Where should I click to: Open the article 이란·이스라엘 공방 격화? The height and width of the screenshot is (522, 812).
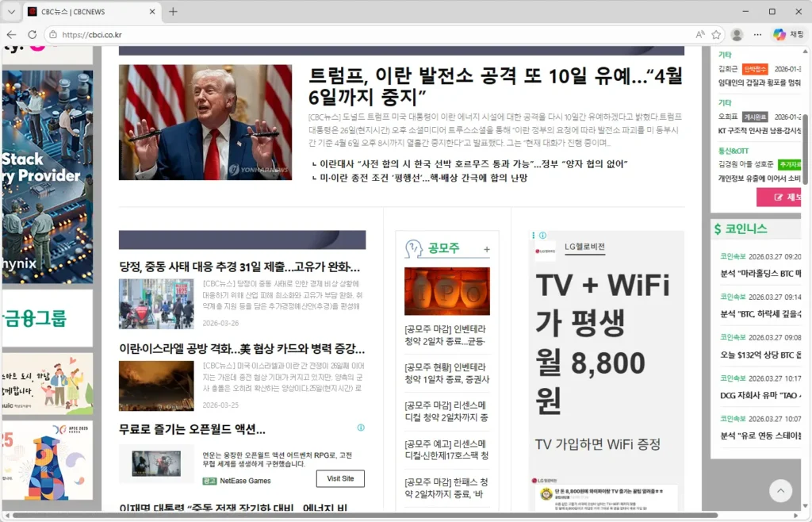click(242, 348)
